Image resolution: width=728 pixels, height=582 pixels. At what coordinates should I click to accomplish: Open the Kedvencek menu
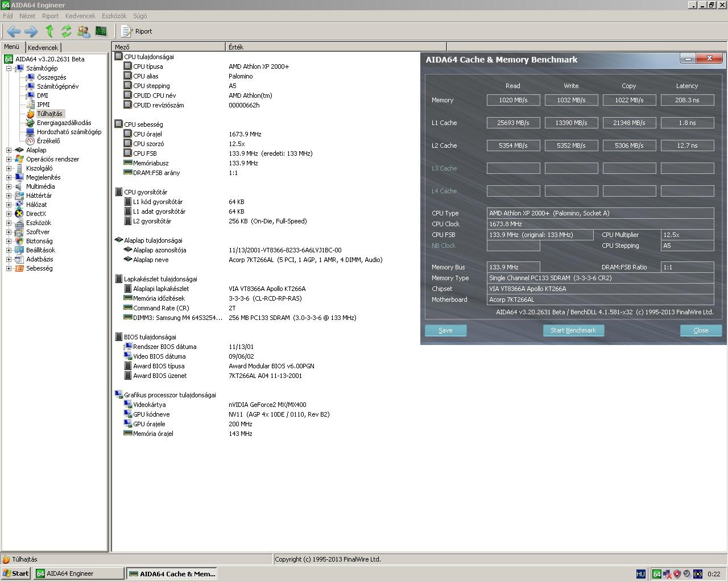click(x=80, y=16)
